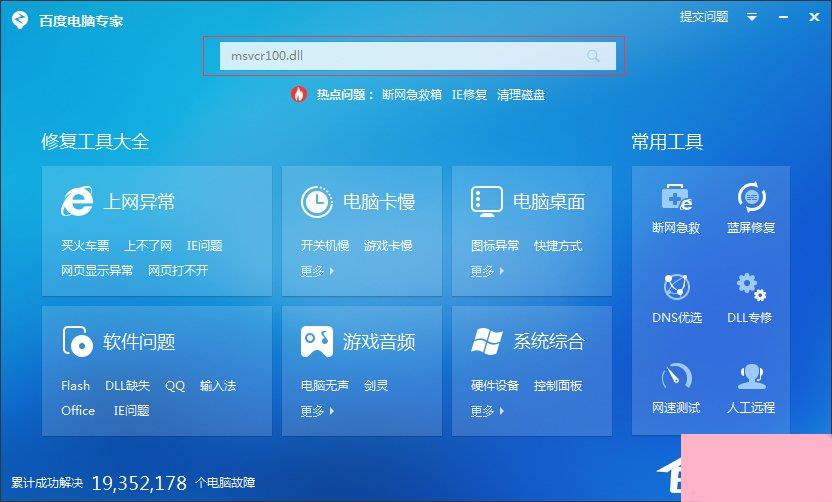Screen dimensions: 832x502
Task: Expand 更多 under 电脑卡慢
Action: click(x=317, y=271)
